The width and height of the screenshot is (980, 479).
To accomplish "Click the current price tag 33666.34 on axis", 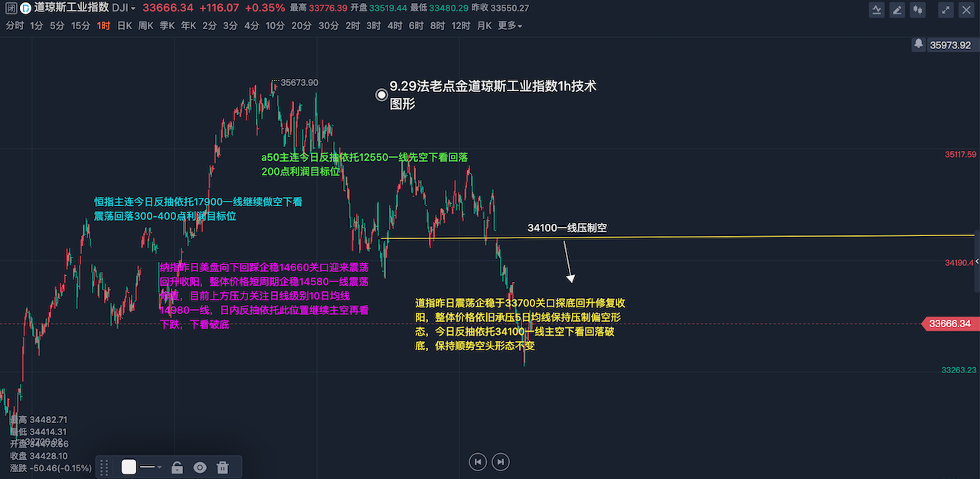I will [950, 324].
